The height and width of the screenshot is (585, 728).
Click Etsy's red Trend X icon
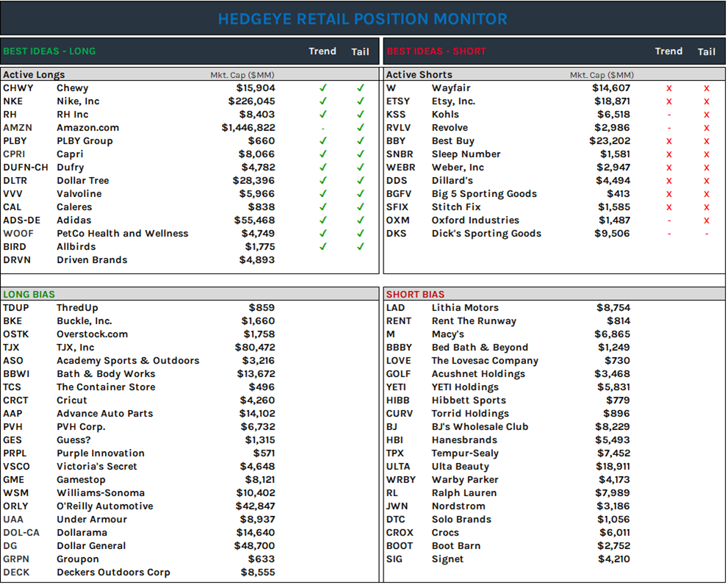point(668,101)
